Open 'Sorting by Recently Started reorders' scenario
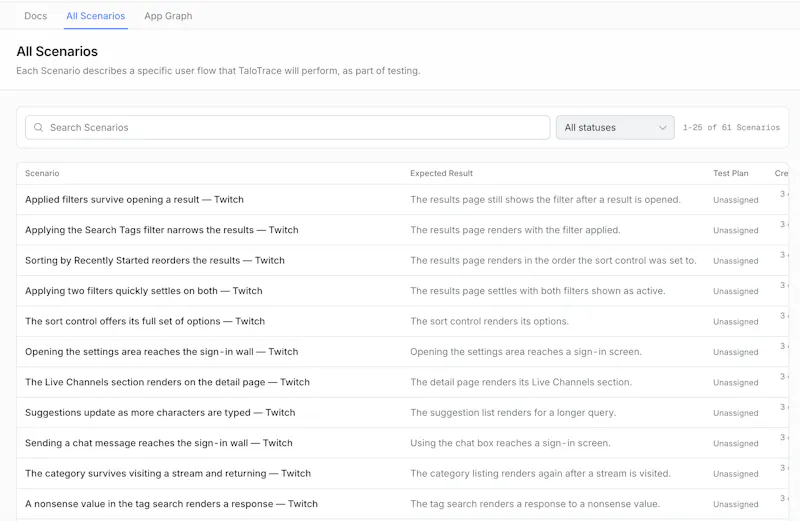The width and height of the screenshot is (800, 521). (155, 260)
